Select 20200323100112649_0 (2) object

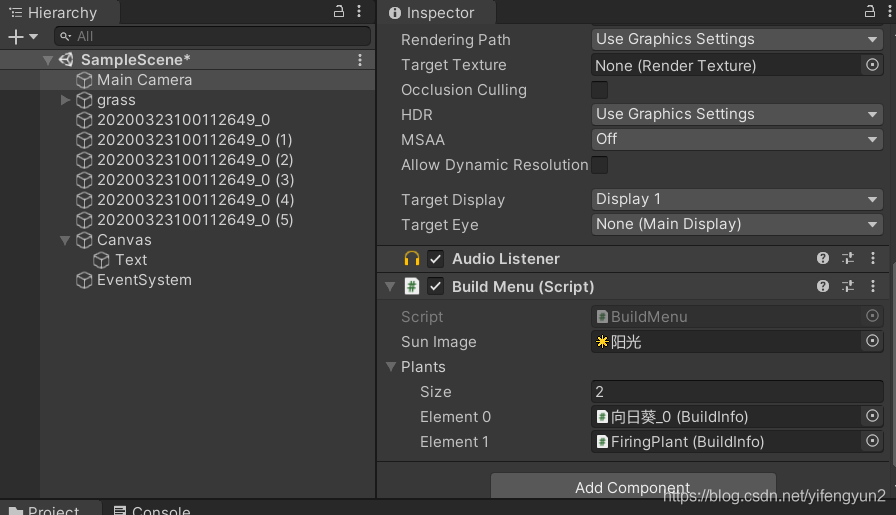click(x=195, y=160)
